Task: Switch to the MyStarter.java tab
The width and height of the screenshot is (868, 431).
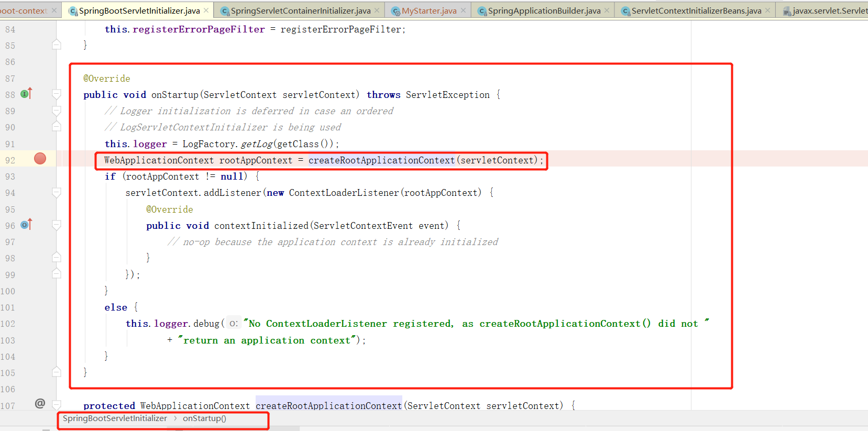Action: [429, 10]
